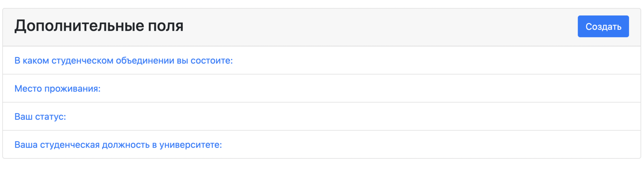Open the 'Место проживания' field link
The width and height of the screenshot is (644, 169).
[x=57, y=88]
